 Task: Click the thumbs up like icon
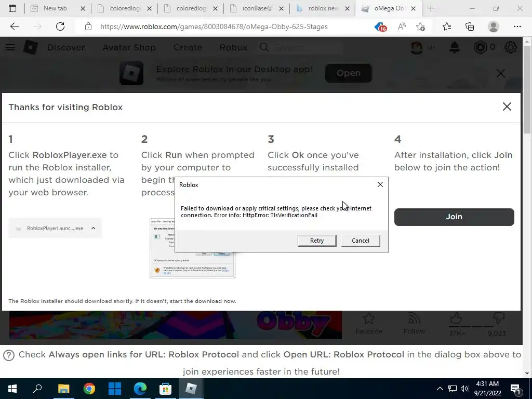[456, 318]
